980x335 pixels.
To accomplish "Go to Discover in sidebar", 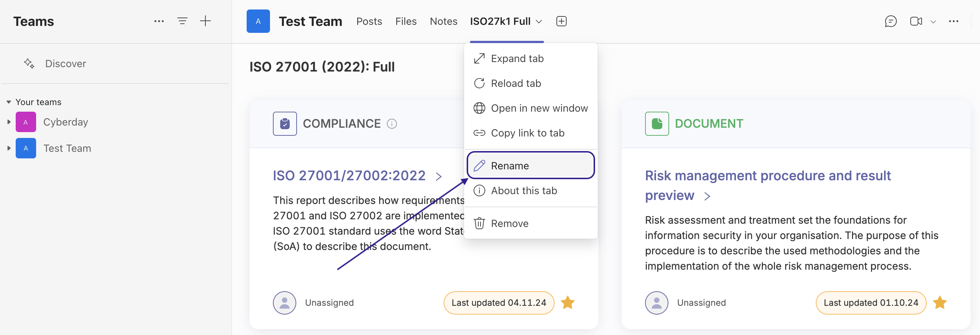I will (x=65, y=63).
